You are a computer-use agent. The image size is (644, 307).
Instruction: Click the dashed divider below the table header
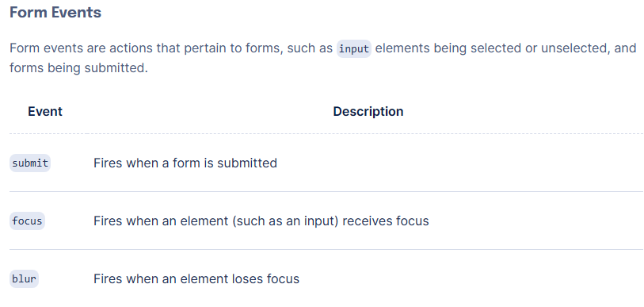tap(326, 134)
